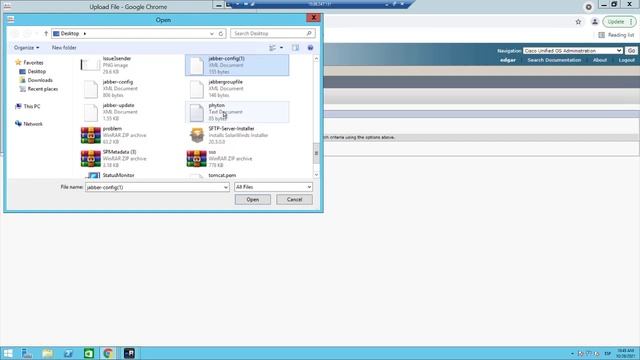Open the About link

[x=600, y=60]
